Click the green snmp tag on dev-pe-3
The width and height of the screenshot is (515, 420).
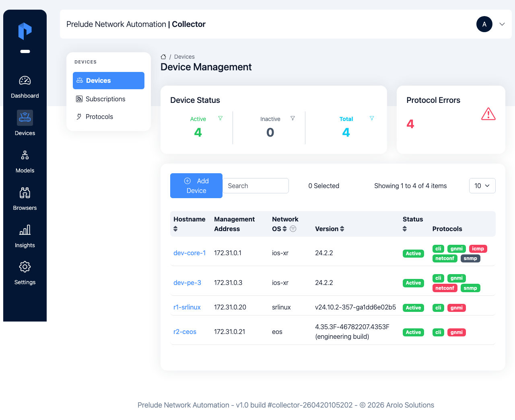470,288
